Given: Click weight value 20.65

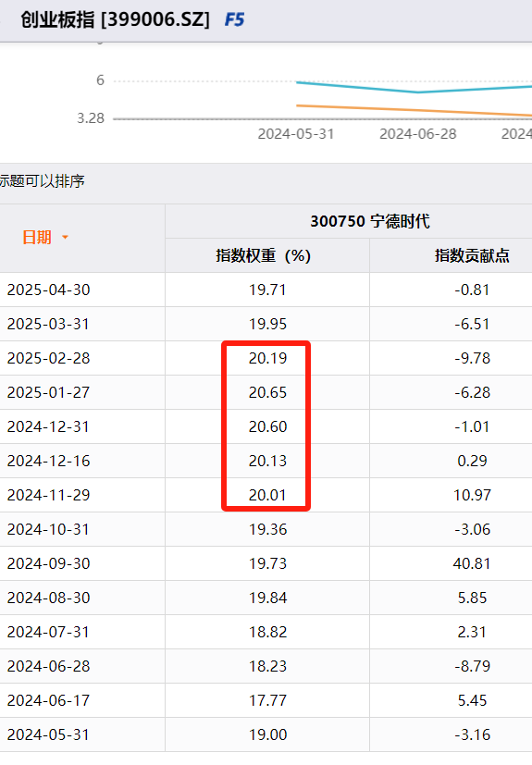Looking at the screenshot, I should pyautogui.click(x=267, y=392).
